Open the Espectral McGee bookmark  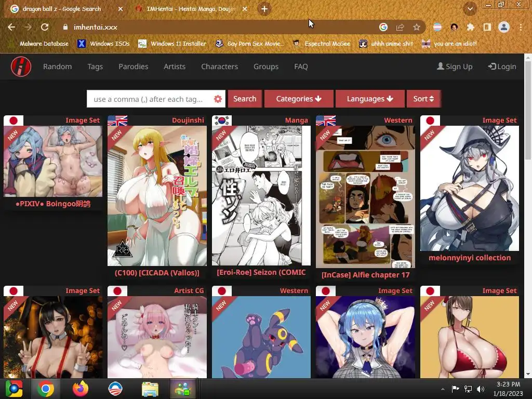pyautogui.click(x=321, y=44)
